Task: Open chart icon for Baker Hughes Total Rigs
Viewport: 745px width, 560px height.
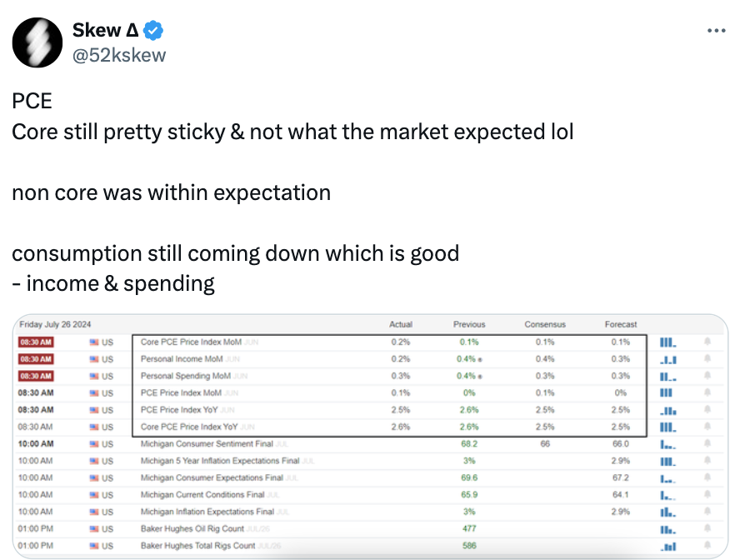Action: pyautogui.click(x=667, y=546)
